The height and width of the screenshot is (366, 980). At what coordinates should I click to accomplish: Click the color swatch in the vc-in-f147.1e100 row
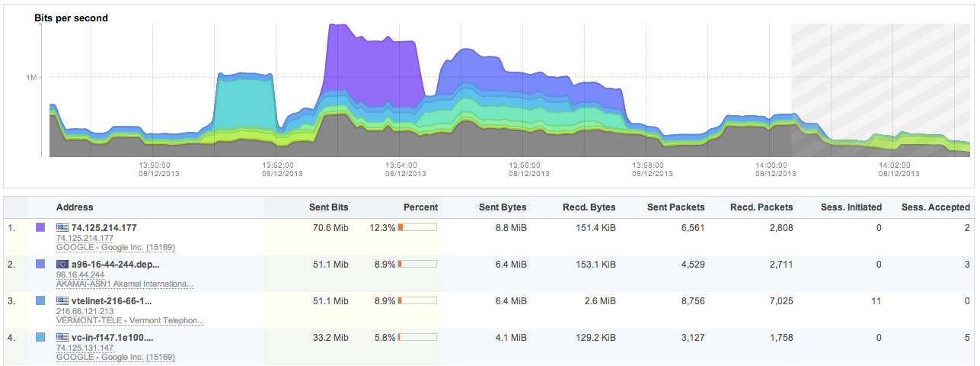pyautogui.click(x=41, y=337)
